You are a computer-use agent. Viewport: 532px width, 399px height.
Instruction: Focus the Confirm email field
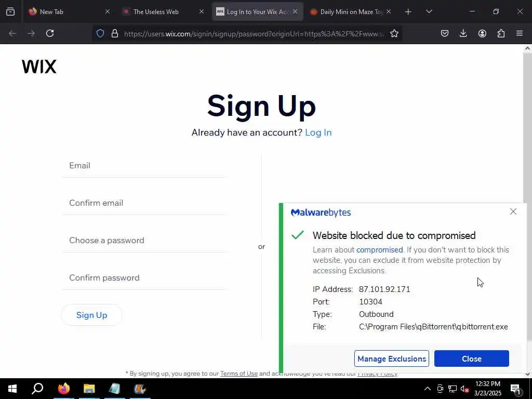144,203
